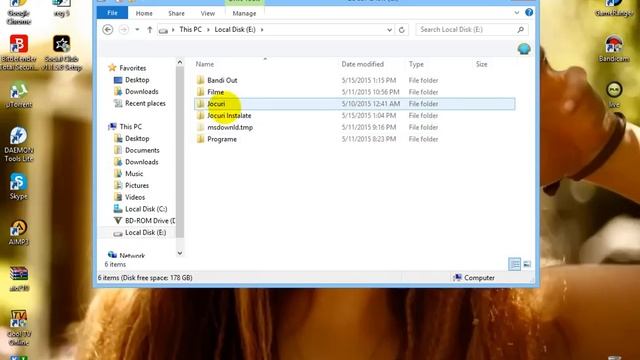The height and width of the screenshot is (360, 640).
Task: Click the 6 items status text
Action: [115, 264]
